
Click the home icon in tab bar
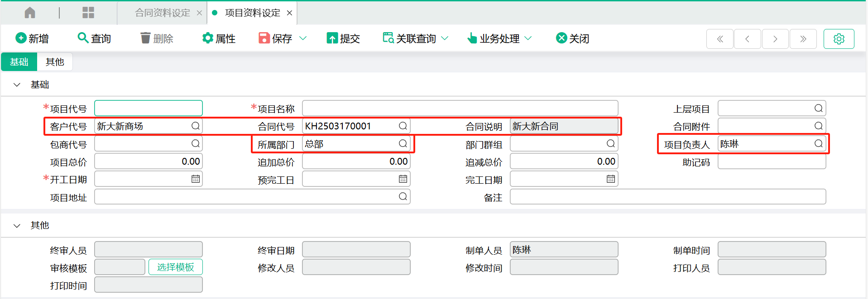pos(30,13)
